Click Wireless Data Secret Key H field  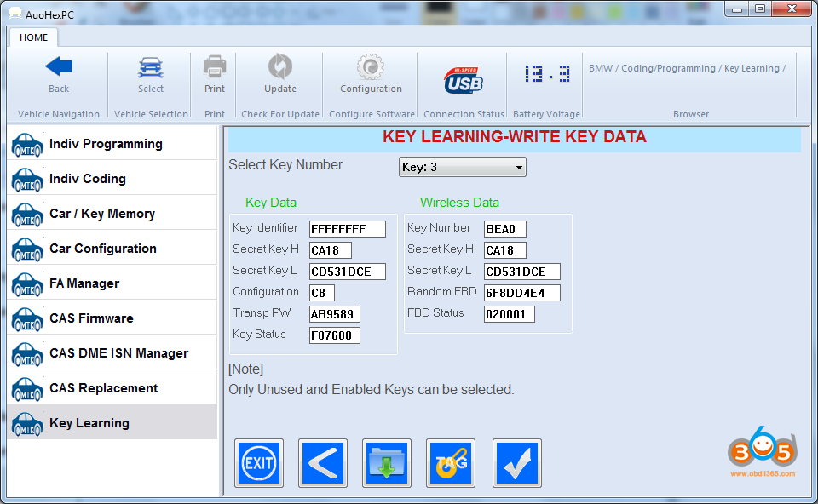pyautogui.click(x=505, y=250)
